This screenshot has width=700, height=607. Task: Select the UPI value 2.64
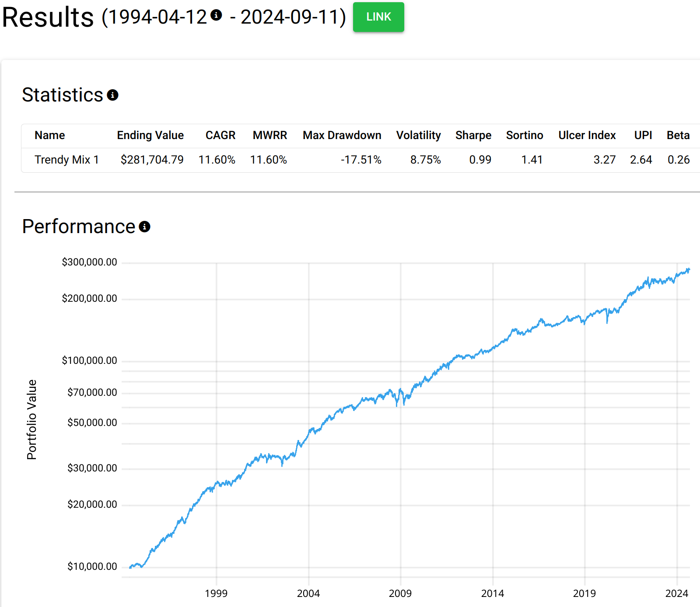(641, 160)
